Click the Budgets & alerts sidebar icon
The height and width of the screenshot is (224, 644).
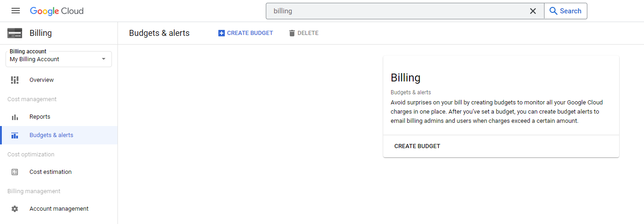(x=15, y=135)
